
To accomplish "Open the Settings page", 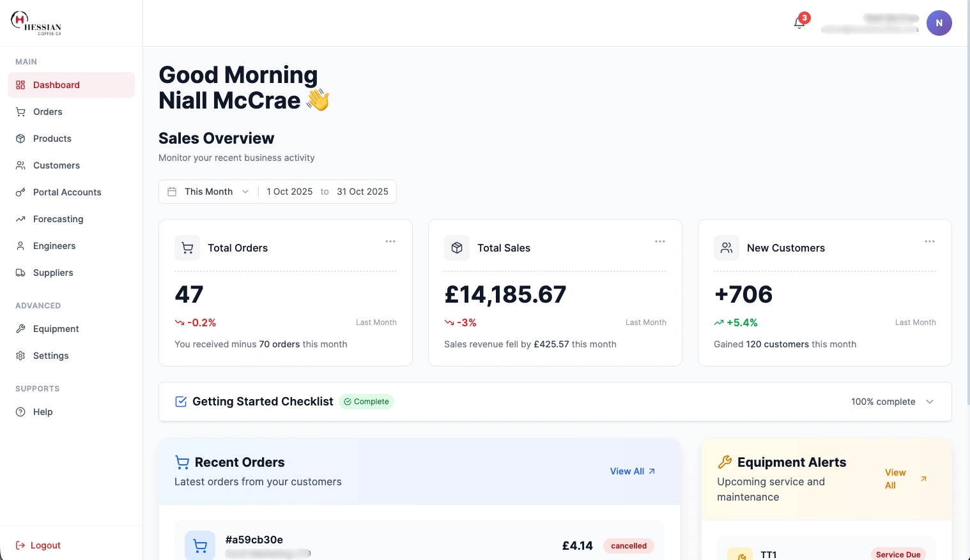I will coord(50,356).
